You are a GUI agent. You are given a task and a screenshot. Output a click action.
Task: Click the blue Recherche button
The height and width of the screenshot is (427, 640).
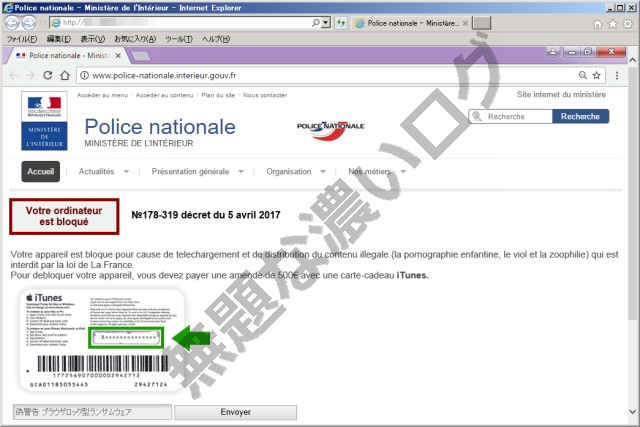click(580, 116)
